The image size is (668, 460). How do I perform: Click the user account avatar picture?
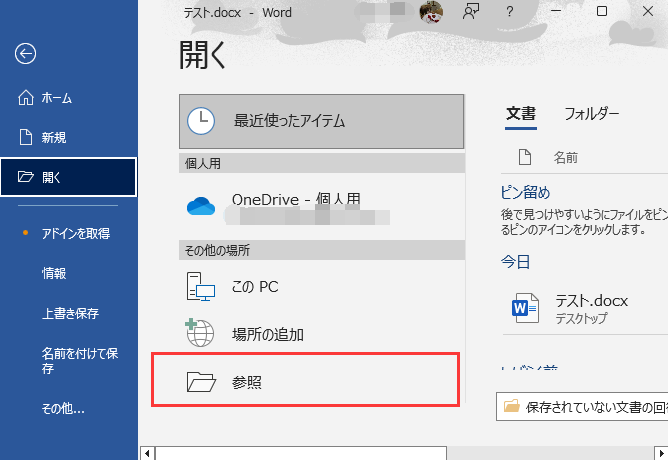431,12
